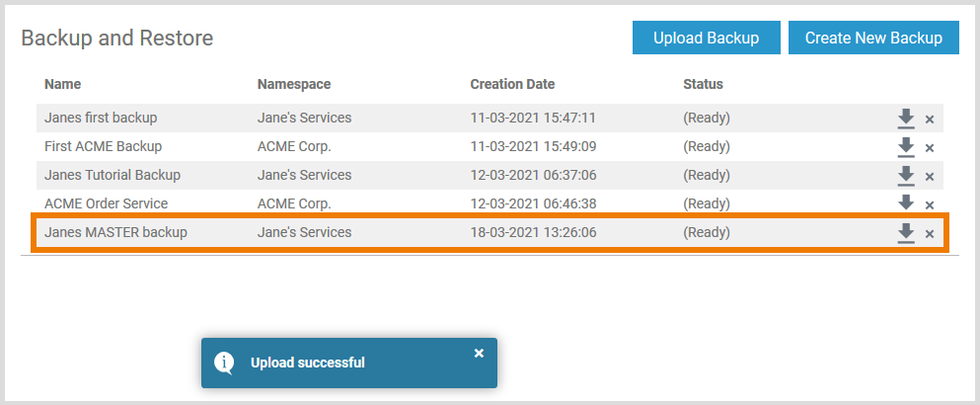Download the Janes MASTER backup file
980x405 pixels.
(906, 233)
